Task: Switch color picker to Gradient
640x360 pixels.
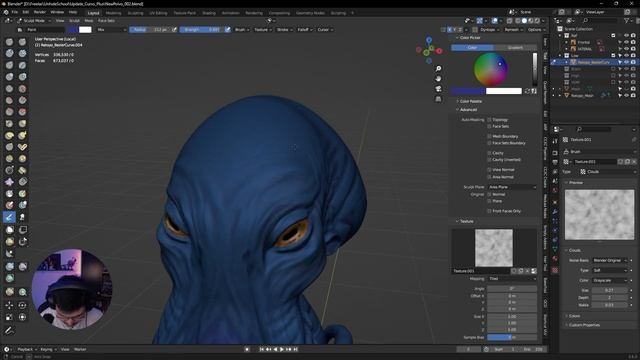Action: (x=515, y=48)
